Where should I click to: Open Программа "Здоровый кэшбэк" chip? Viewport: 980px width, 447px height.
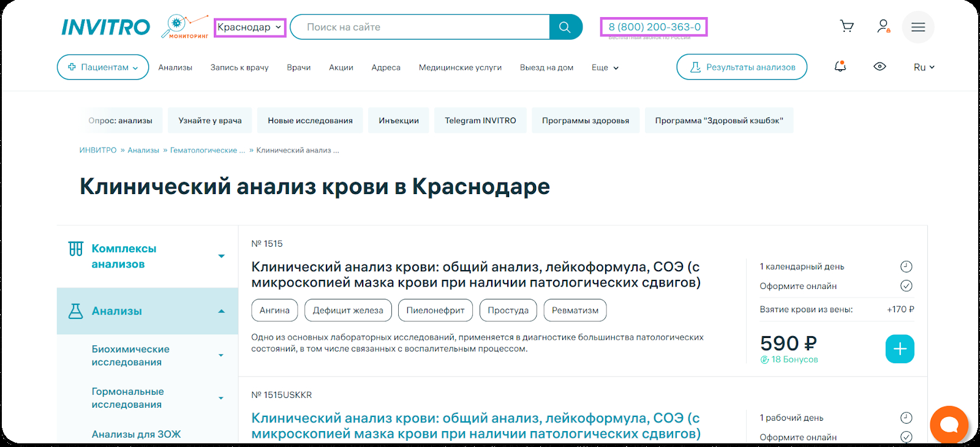point(719,121)
